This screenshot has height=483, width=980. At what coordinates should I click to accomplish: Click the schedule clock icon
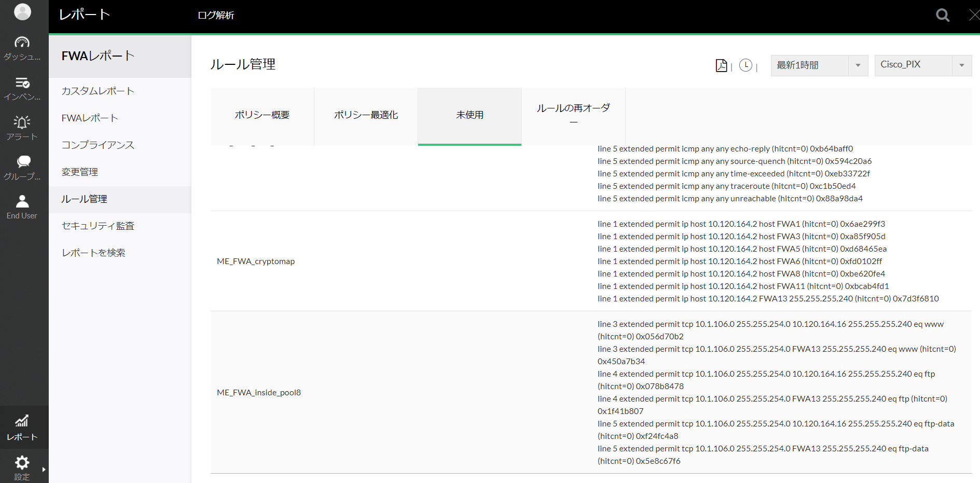746,65
